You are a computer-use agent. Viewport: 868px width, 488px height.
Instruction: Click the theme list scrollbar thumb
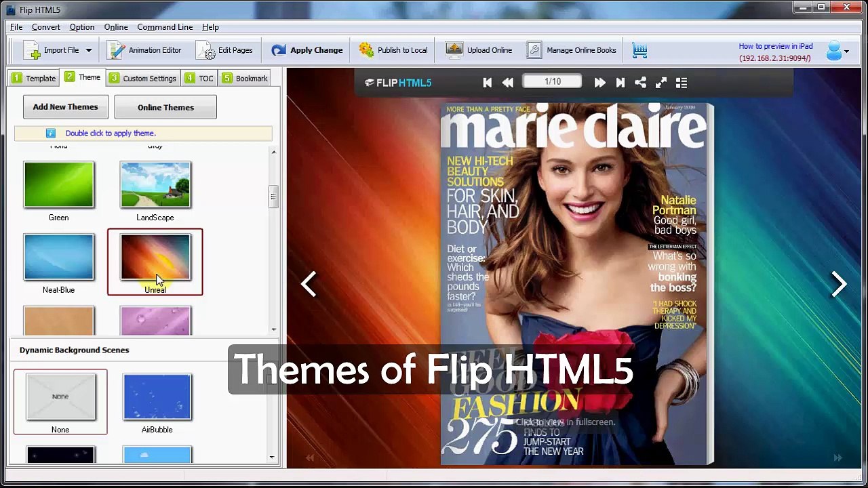273,197
